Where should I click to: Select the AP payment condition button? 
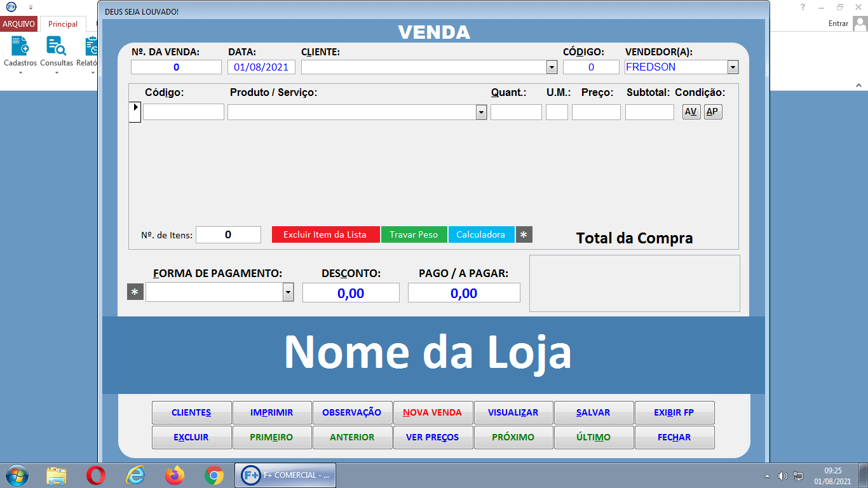pyautogui.click(x=713, y=112)
